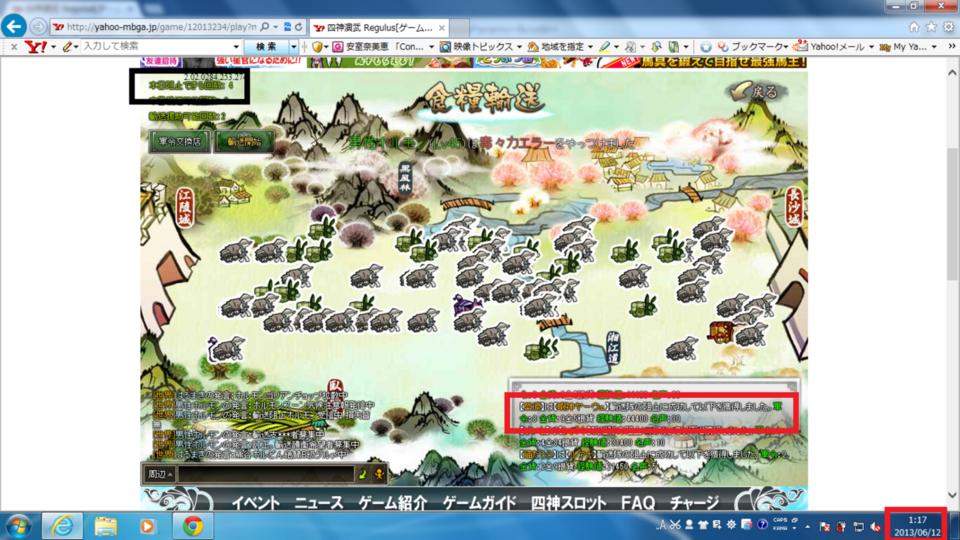Select the 江陵城 city label
Screen dimensions: 960x540
[x=185, y=207]
